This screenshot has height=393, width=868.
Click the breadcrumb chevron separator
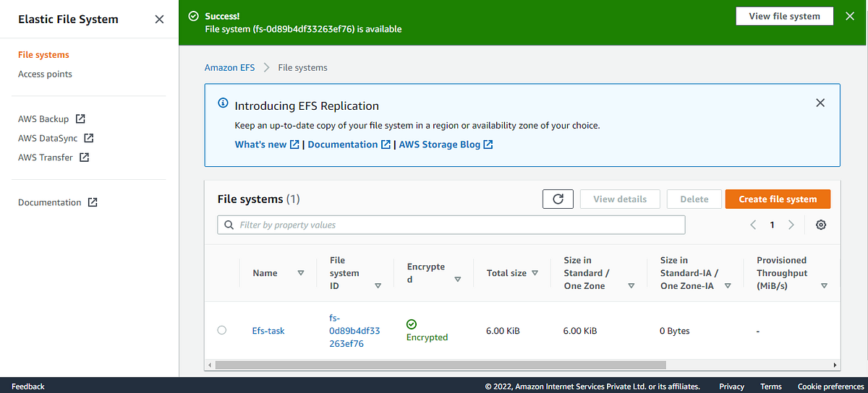[266, 67]
